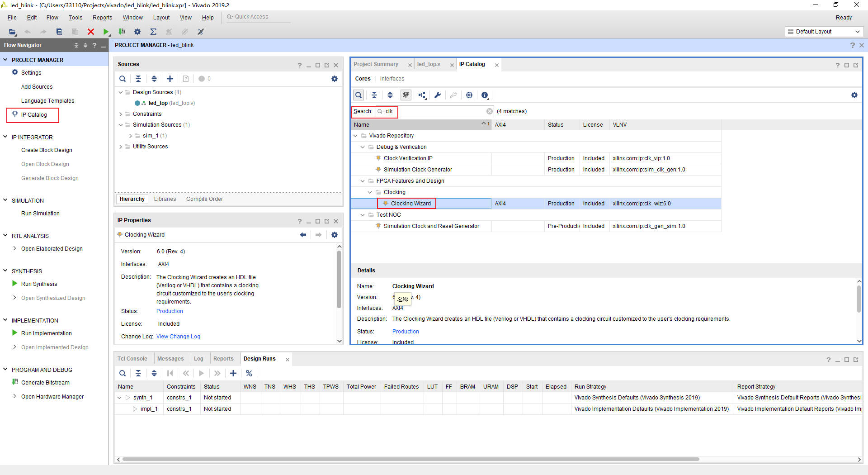Switch to the led_top.v tab

tap(429, 64)
